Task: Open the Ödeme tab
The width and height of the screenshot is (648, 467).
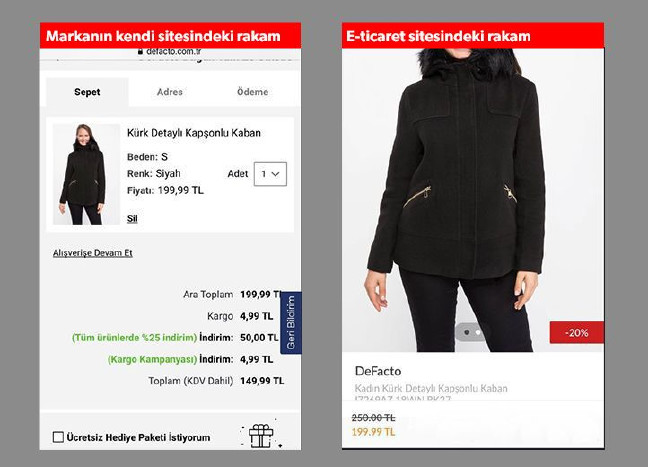Action: pyautogui.click(x=253, y=92)
